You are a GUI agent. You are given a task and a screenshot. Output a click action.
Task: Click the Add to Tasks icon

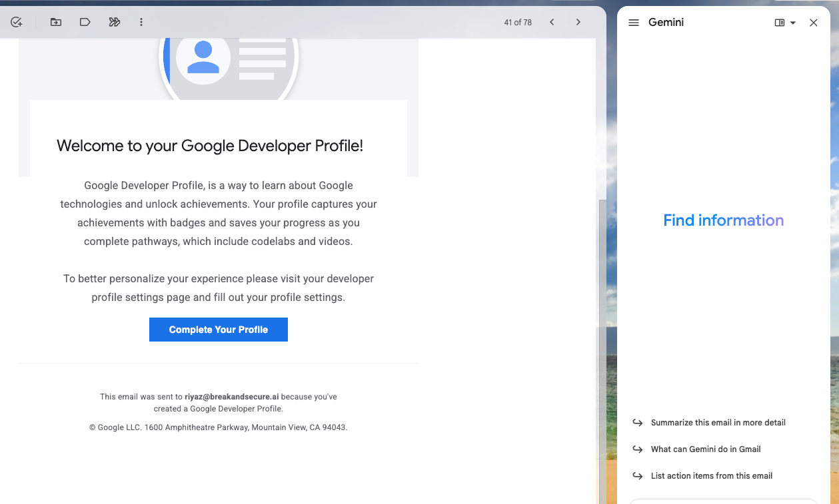(x=17, y=22)
